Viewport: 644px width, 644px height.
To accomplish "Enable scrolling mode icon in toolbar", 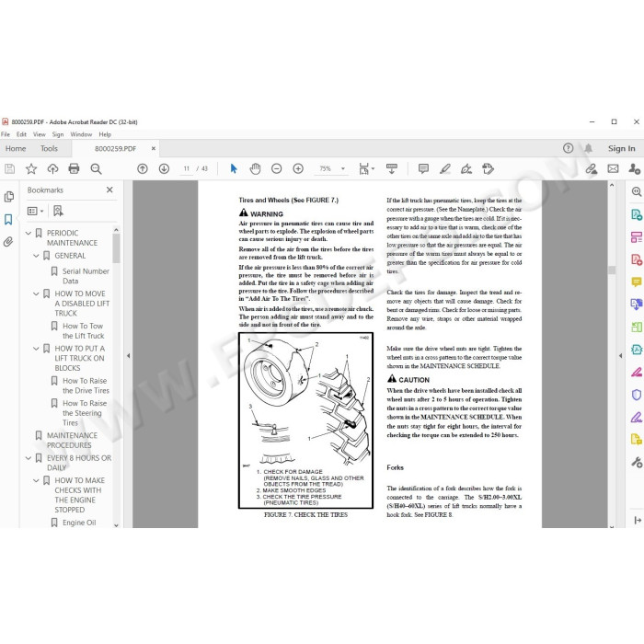I will [391, 168].
